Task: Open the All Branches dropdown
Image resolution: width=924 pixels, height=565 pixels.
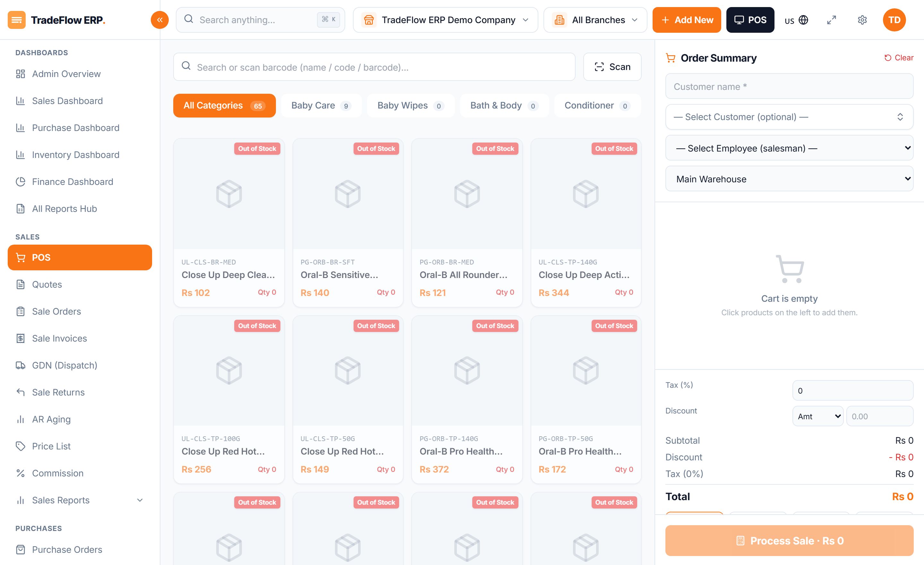Action: click(595, 20)
